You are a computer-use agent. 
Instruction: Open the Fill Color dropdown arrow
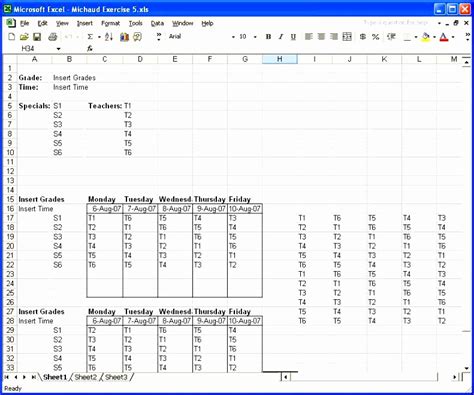point(434,37)
